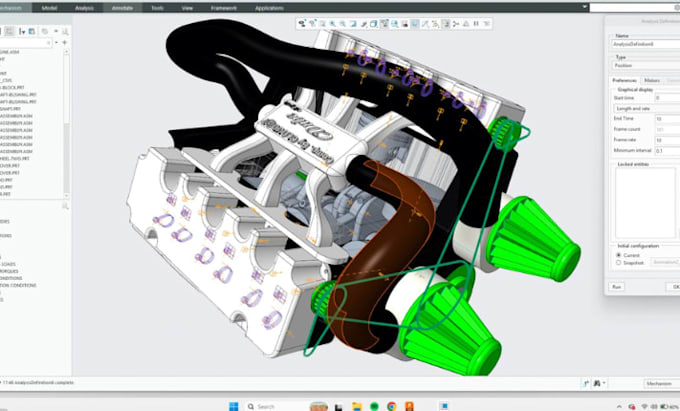Switch to the Motors tab in dialog
This screenshot has width=680, height=411.
point(652,80)
